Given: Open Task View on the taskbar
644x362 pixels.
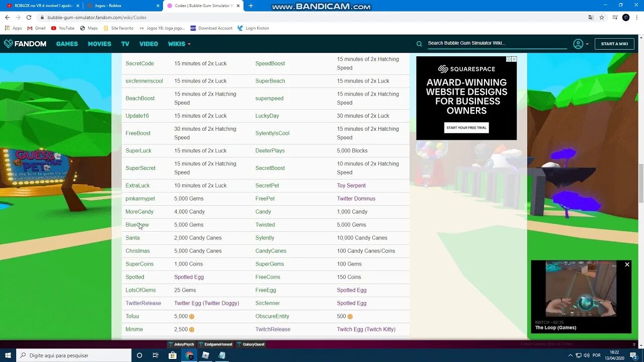Looking at the screenshot, I should tap(155, 355).
